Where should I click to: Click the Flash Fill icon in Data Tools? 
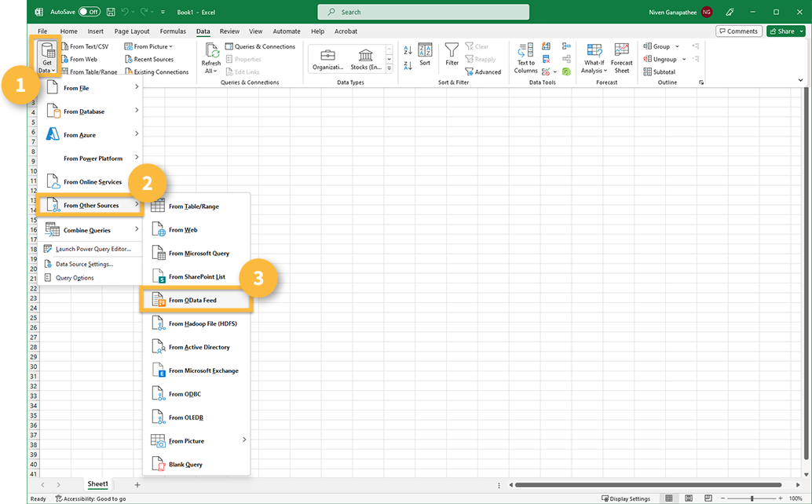[x=546, y=46]
